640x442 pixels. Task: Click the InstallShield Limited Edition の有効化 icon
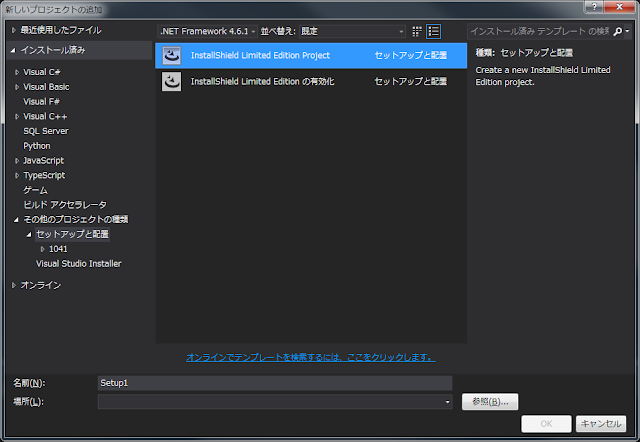171,82
